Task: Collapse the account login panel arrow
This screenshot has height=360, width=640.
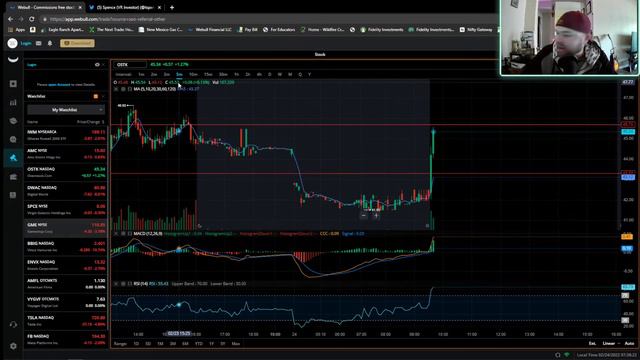Action: click(103, 64)
